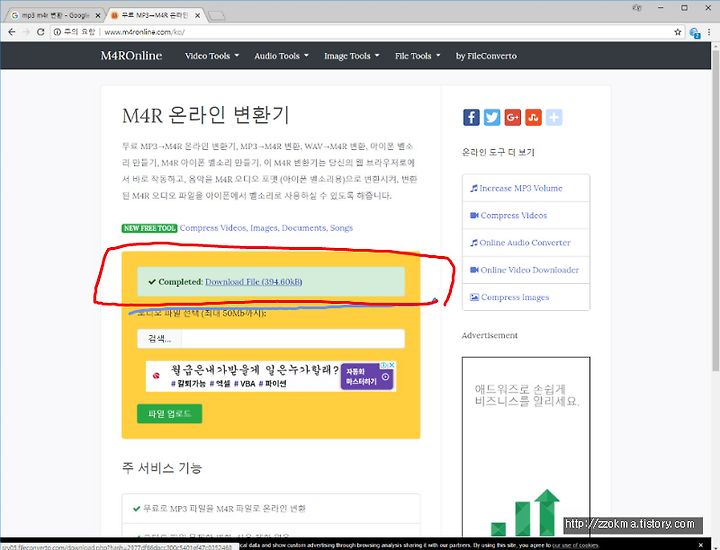Expand the Video Tools menu
720x550 pixels.
click(x=212, y=56)
